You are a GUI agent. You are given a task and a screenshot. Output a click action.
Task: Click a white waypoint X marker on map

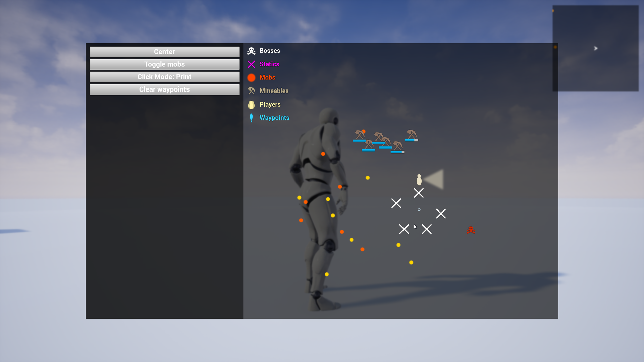(x=418, y=193)
